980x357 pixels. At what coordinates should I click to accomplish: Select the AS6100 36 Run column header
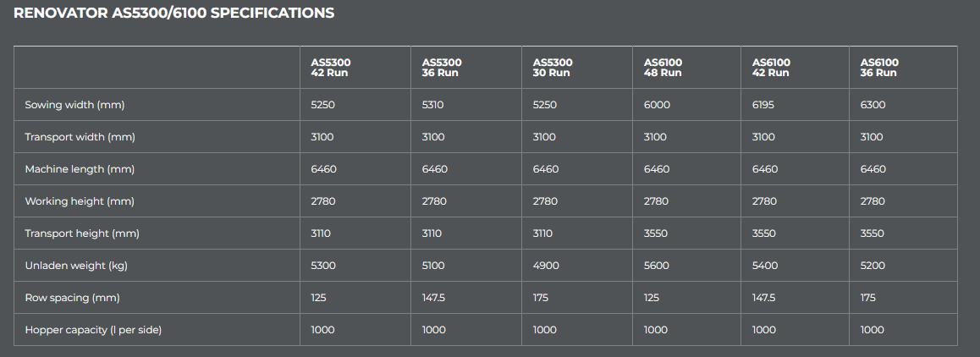(x=879, y=68)
